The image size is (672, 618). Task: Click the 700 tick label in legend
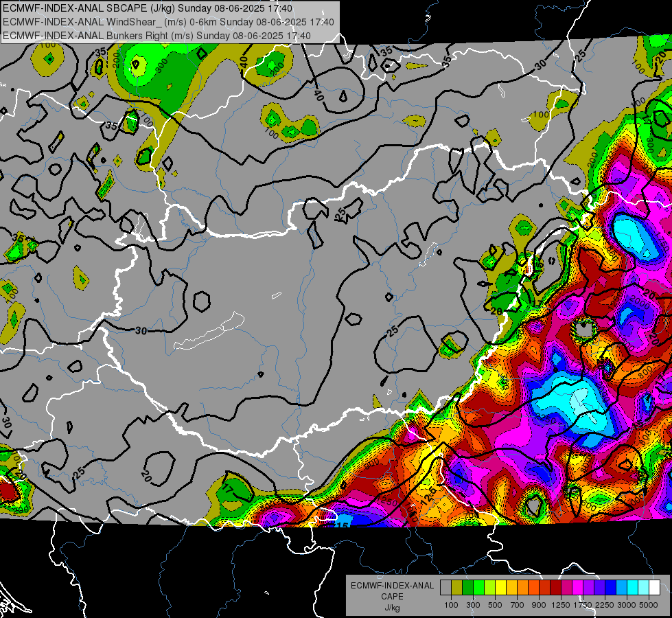518,605
